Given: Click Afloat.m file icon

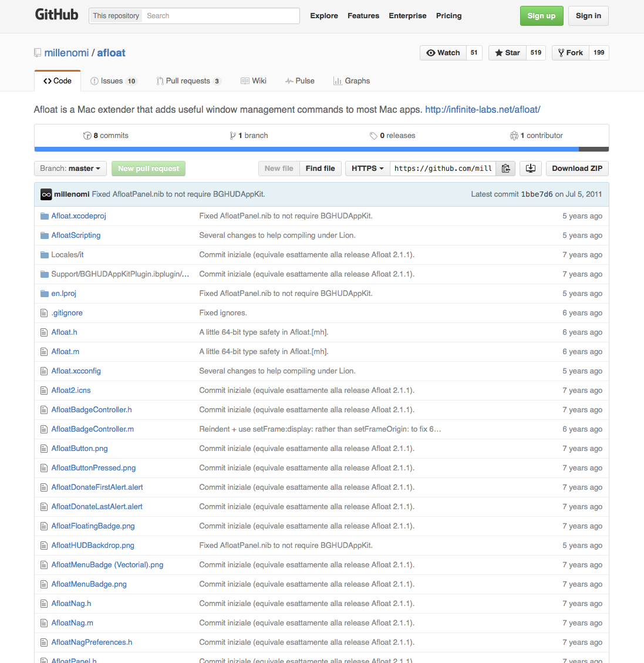Looking at the screenshot, I should 44,352.
